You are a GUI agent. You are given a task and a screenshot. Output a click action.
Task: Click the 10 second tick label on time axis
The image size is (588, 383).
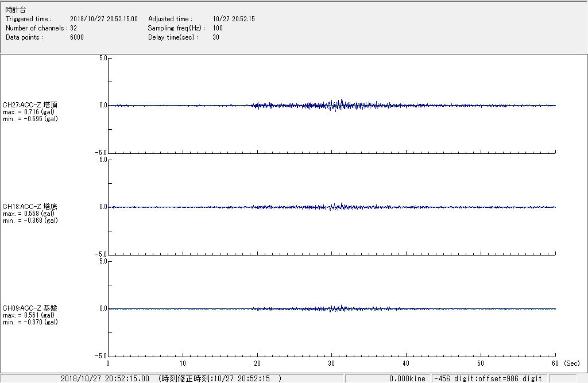pyautogui.click(x=183, y=363)
